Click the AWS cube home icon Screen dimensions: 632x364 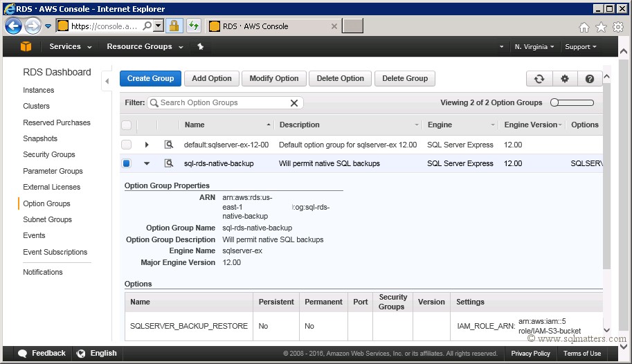tap(26, 46)
